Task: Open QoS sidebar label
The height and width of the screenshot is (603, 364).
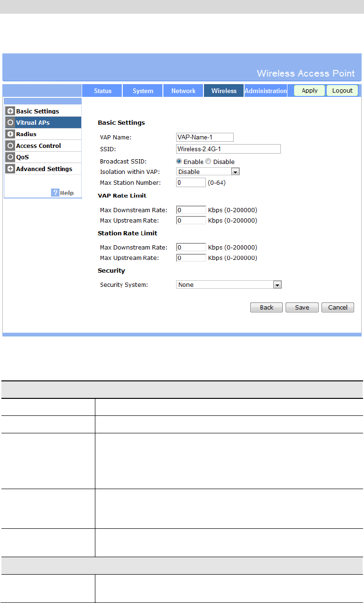Action: coord(23,157)
